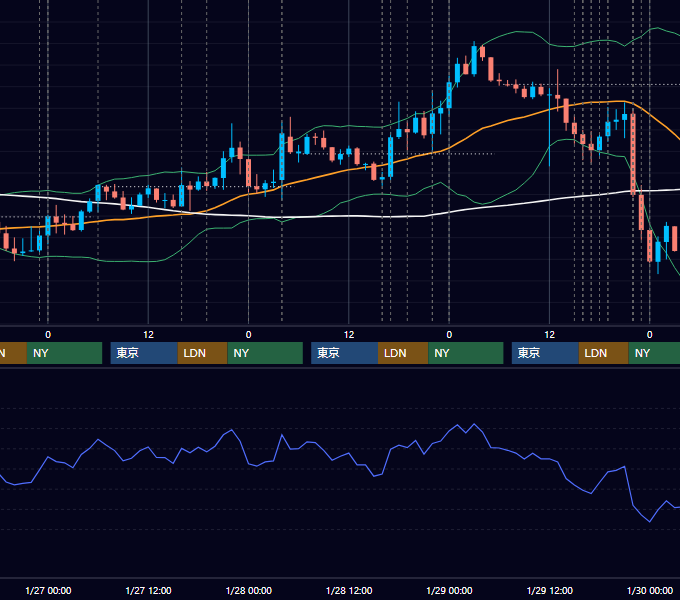Screen dimensions: 680x600
Task: Select the NY session block spanning 1/27 00:00
Action: point(64,353)
